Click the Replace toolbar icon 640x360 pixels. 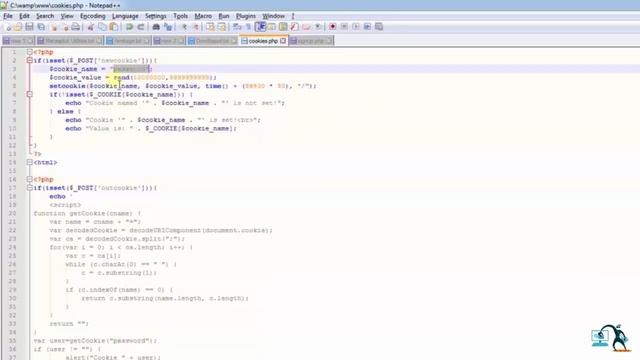coord(168,27)
